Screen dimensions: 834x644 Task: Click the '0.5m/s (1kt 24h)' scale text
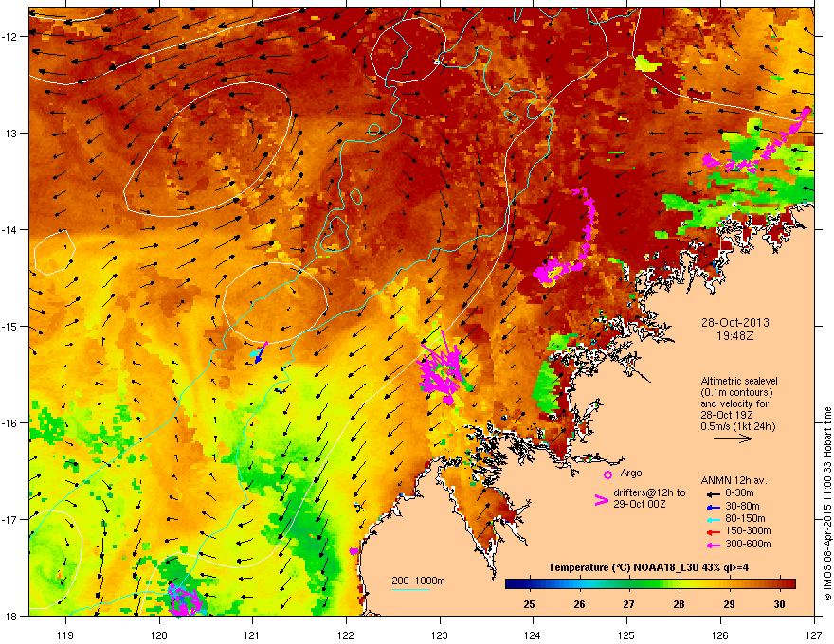pos(737,426)
